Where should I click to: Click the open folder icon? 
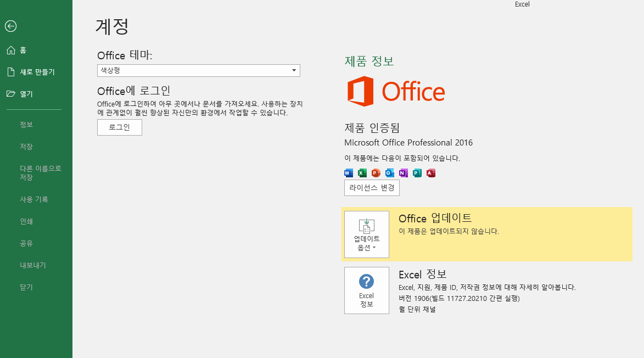coord(11,93)
